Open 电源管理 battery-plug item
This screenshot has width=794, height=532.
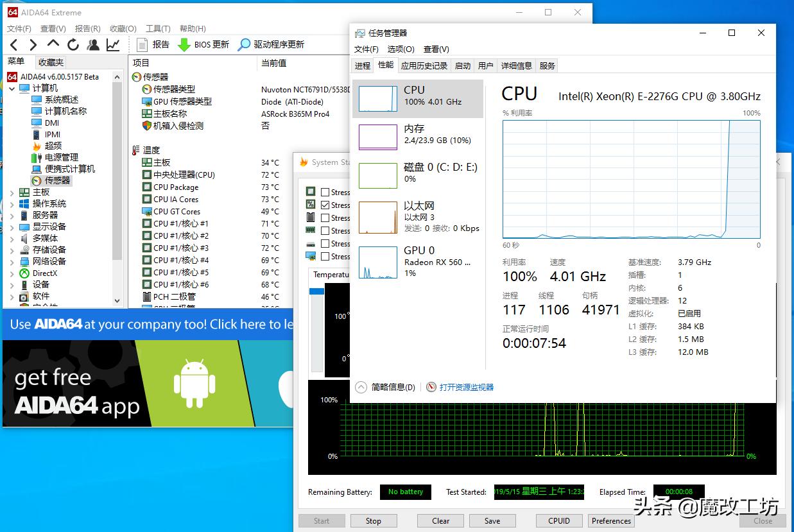55,157
